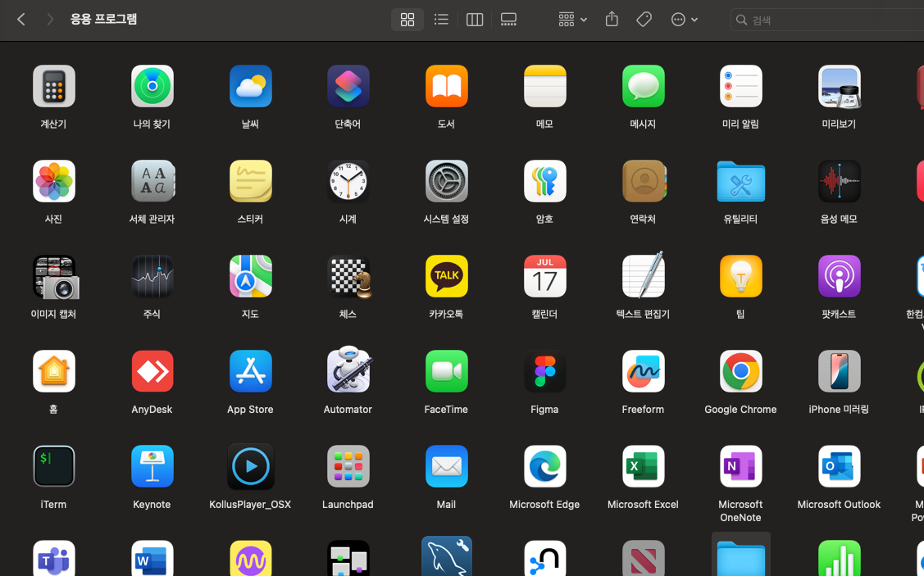The width and height of the screenshot is (924, 576).
Task: Open 미리 알림 reminders app
Action: click(740, 87)
